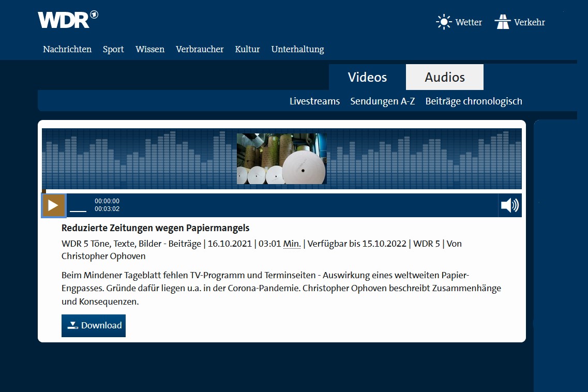Select the Audios tab
The height and width of the screenshot is (392, 588).
point(445,77)
